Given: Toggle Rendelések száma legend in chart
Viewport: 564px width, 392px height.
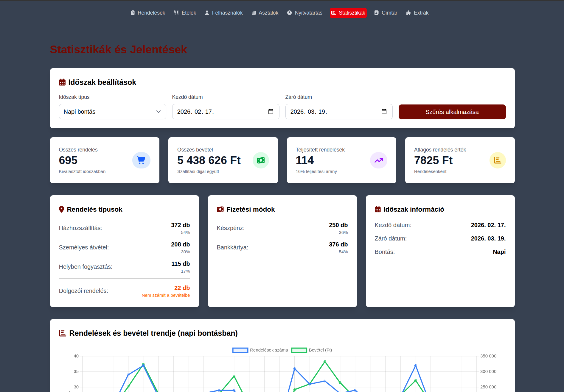Looking at the screenshot, I should (x=260, y=350).
